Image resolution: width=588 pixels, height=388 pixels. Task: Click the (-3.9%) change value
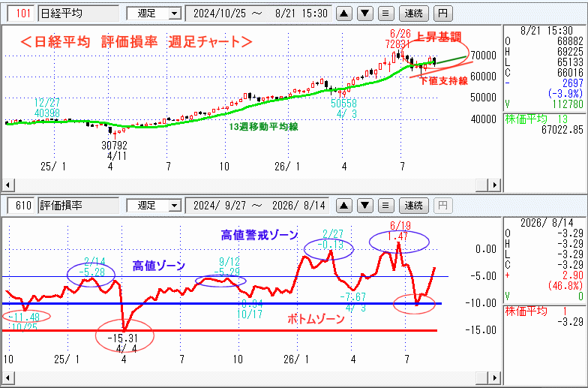pos(565,94)
